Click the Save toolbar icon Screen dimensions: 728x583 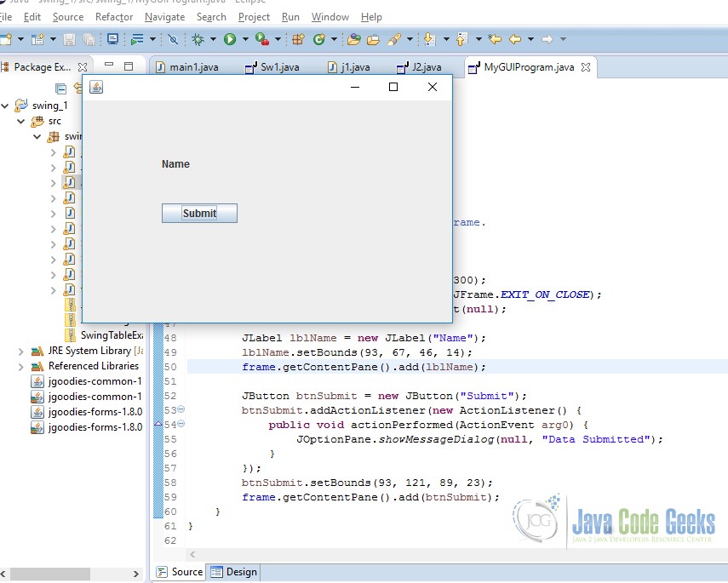pyautogui.click(x=68, y=39)
